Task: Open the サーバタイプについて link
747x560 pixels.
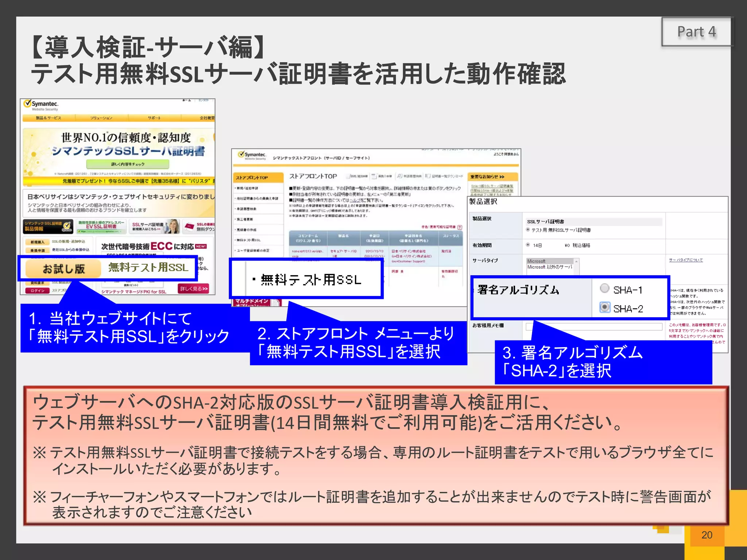Action: 686,260
